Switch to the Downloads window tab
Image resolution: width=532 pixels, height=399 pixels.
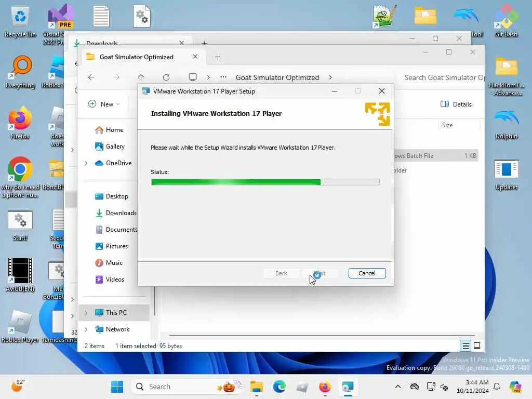(102, 43)
